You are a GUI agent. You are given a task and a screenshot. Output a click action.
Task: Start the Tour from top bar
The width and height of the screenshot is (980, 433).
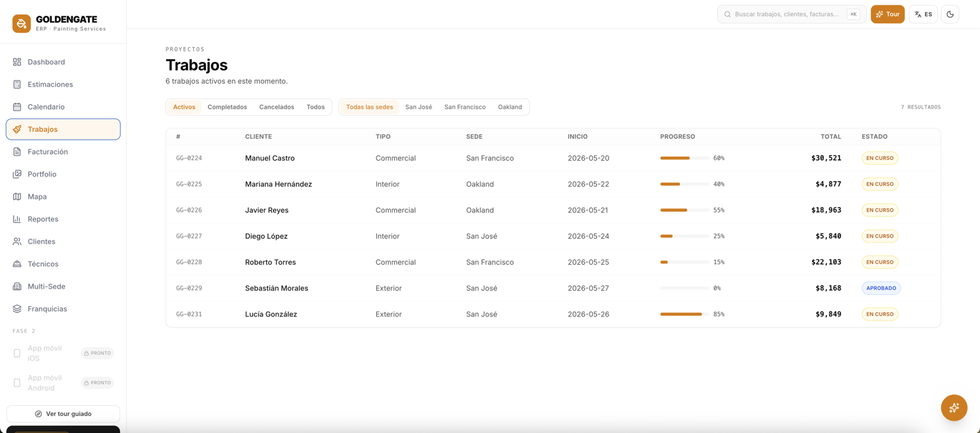(887, 14)
